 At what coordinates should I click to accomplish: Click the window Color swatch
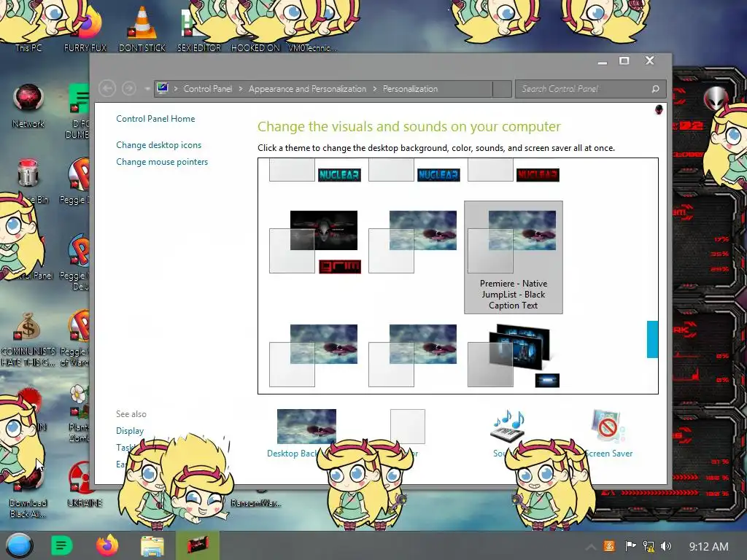pyautogui.click(x=407, y=426)
